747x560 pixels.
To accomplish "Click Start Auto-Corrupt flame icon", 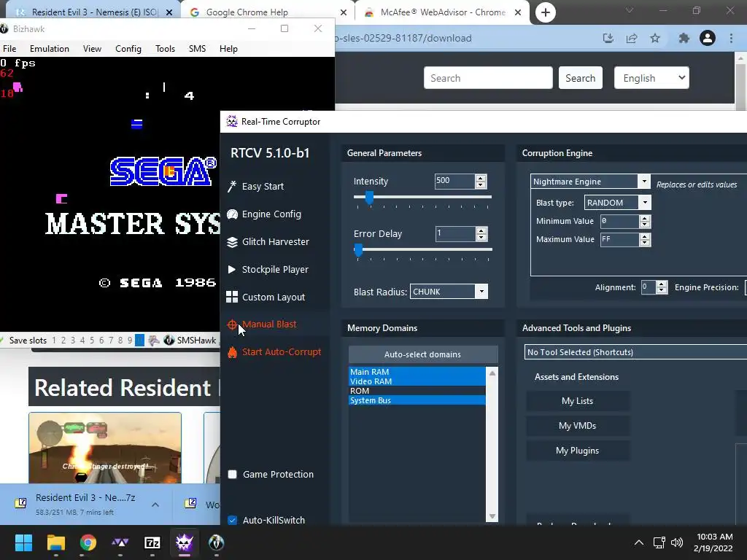I will click(x=232, y=352).
